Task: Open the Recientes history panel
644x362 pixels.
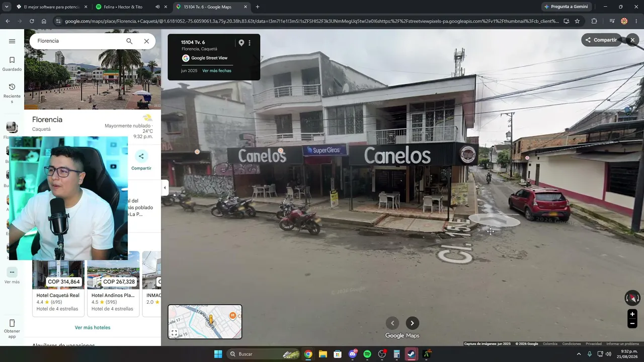Action: tap(12, 94)
